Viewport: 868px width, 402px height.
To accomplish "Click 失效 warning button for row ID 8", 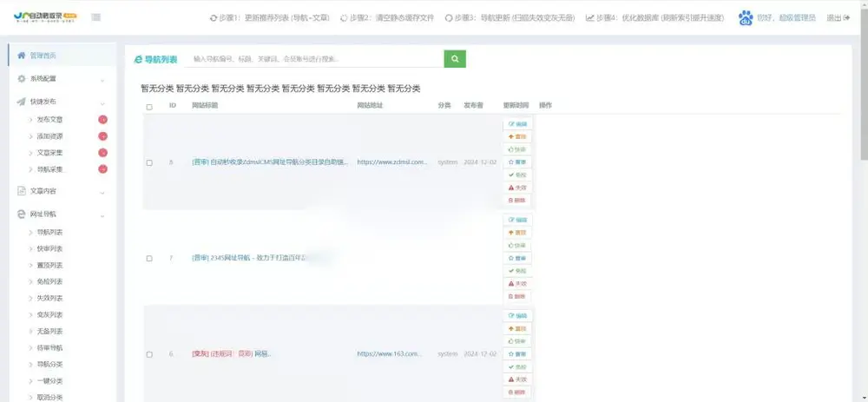I will tap(517, 188).
